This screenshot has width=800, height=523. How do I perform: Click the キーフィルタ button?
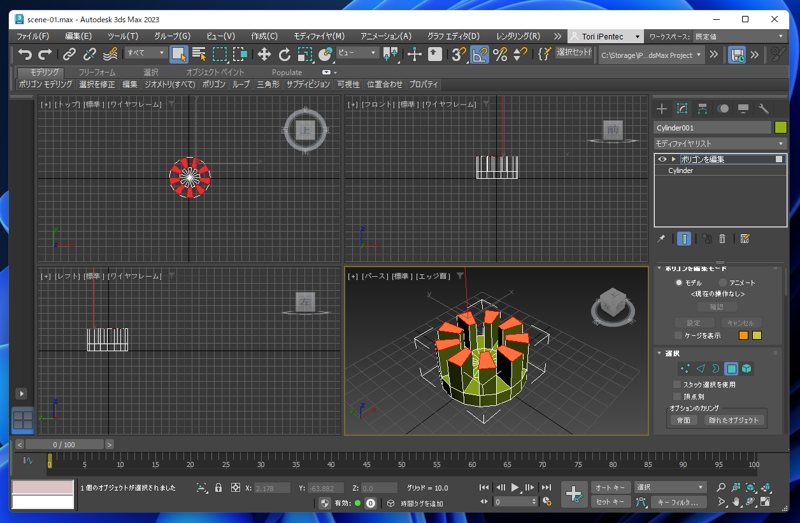click(679, 502)
